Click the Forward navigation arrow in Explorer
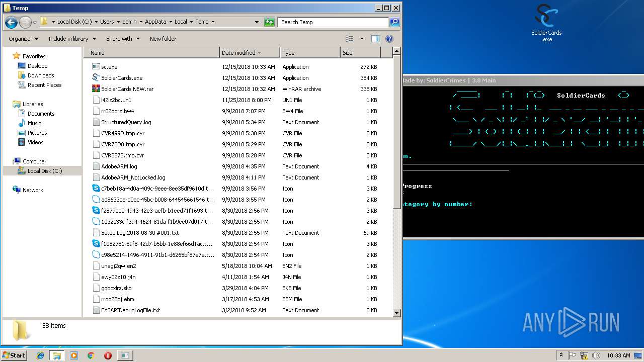Screen dimensions: 644x362 click(25, 22)
